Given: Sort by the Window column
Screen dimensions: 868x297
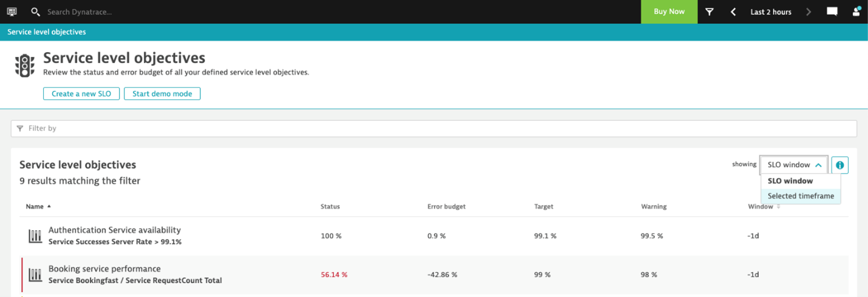Looking at the screenshot, I should (764, 207).
